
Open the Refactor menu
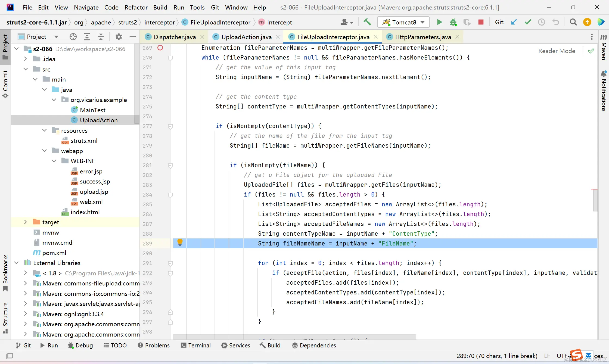click(136, 7)
